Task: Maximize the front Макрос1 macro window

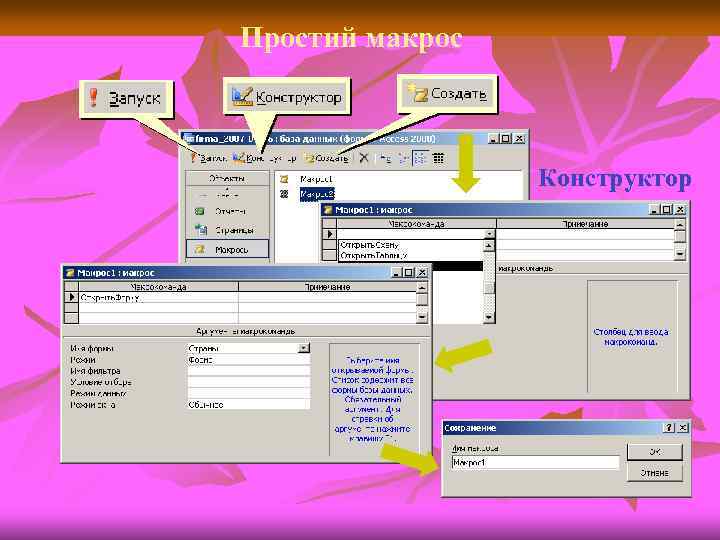Action: 409,273
